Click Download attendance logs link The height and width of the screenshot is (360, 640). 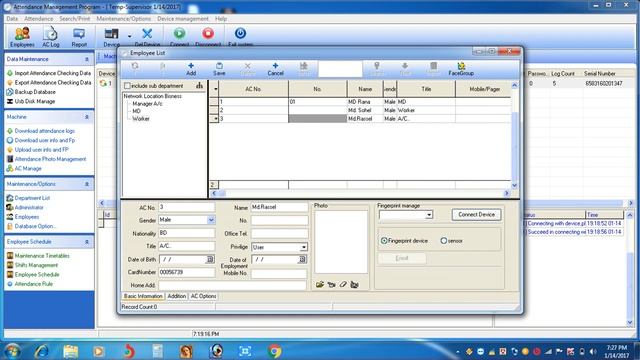44,131
